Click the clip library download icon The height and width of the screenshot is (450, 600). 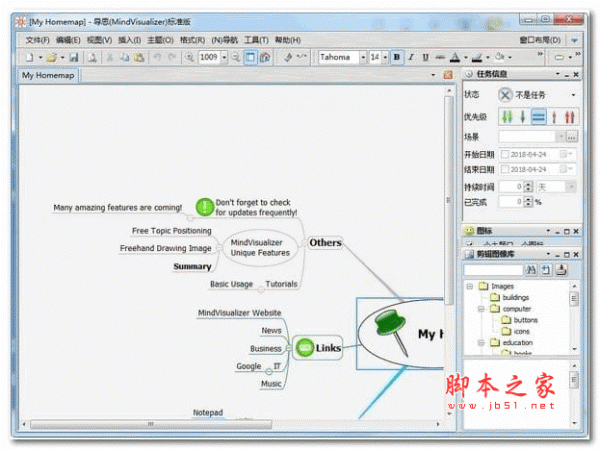tap(561, 270)
